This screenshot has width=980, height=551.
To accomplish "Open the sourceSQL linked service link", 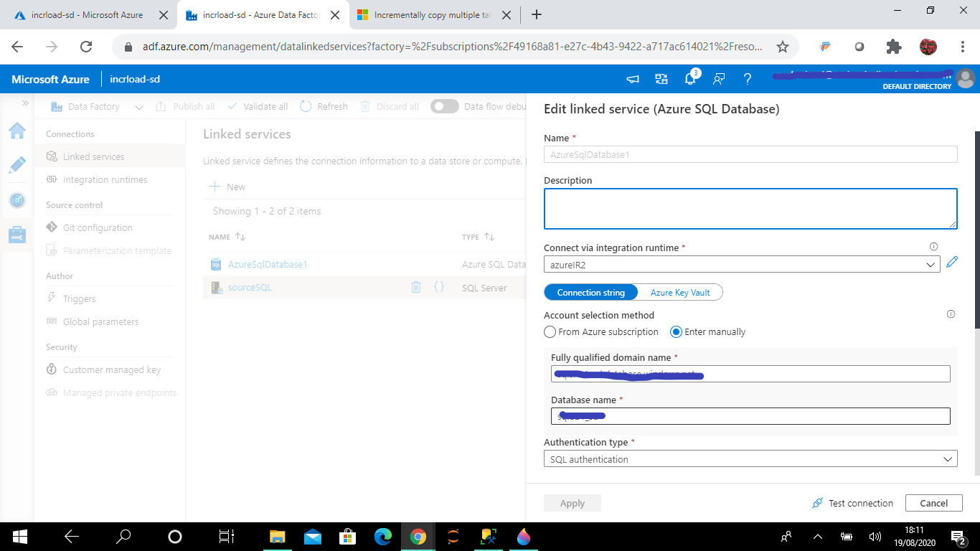I will pos(250,287).
